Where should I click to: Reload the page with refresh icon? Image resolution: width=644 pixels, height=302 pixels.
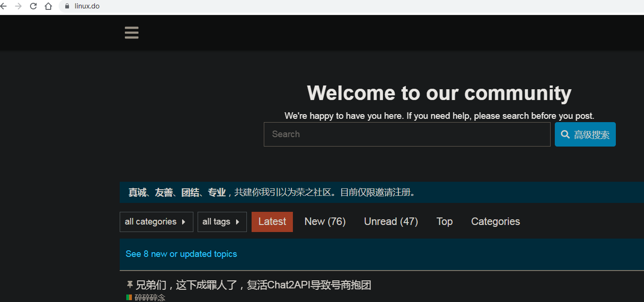(33, 6)
